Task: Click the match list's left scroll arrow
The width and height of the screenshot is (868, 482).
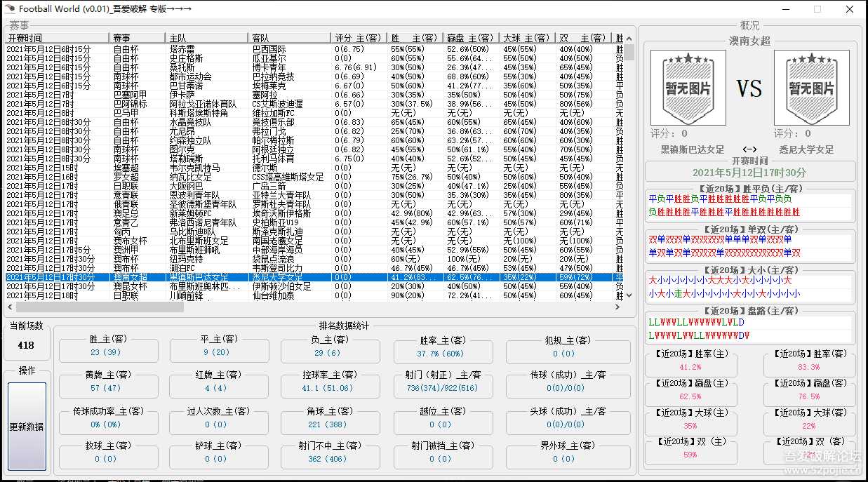Action: pos(10,307)
